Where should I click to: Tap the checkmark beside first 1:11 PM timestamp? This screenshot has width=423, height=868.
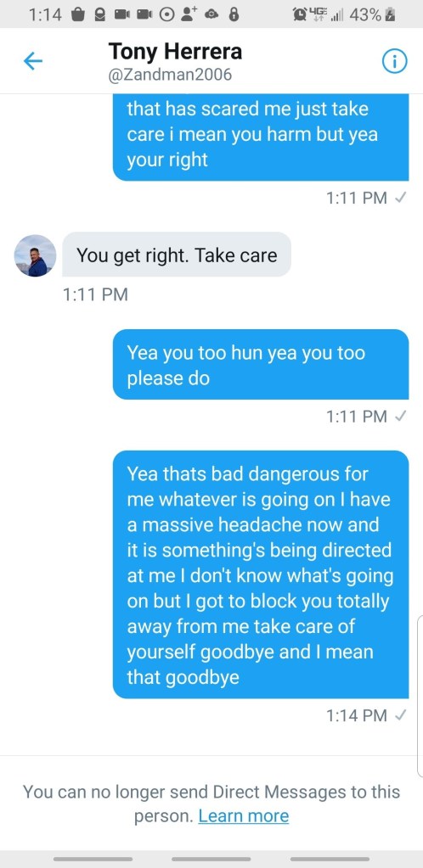pos(398,199)
